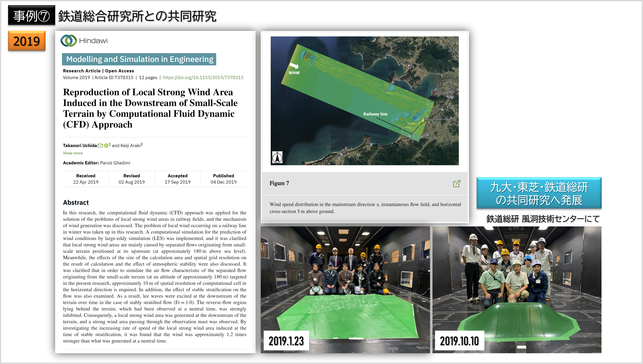Click the 'Research Article | Open Access' text
This screenshot has width=643, height=364.
point(98,71)
